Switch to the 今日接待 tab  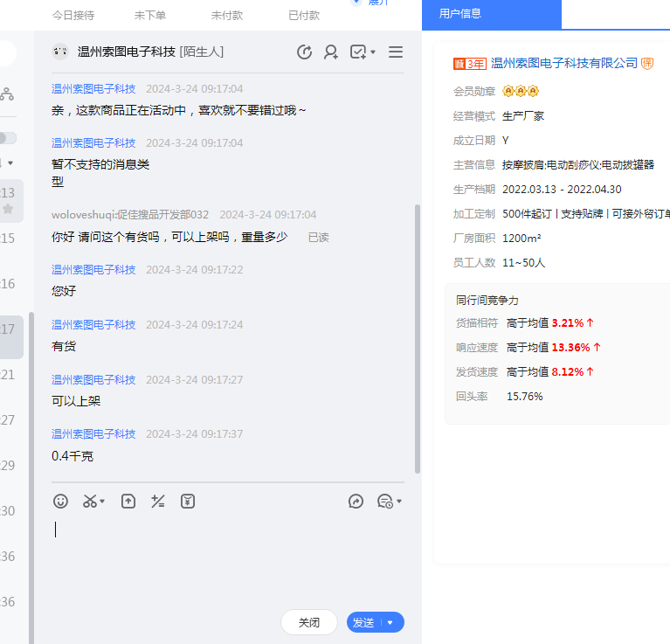tap(73, 15)
